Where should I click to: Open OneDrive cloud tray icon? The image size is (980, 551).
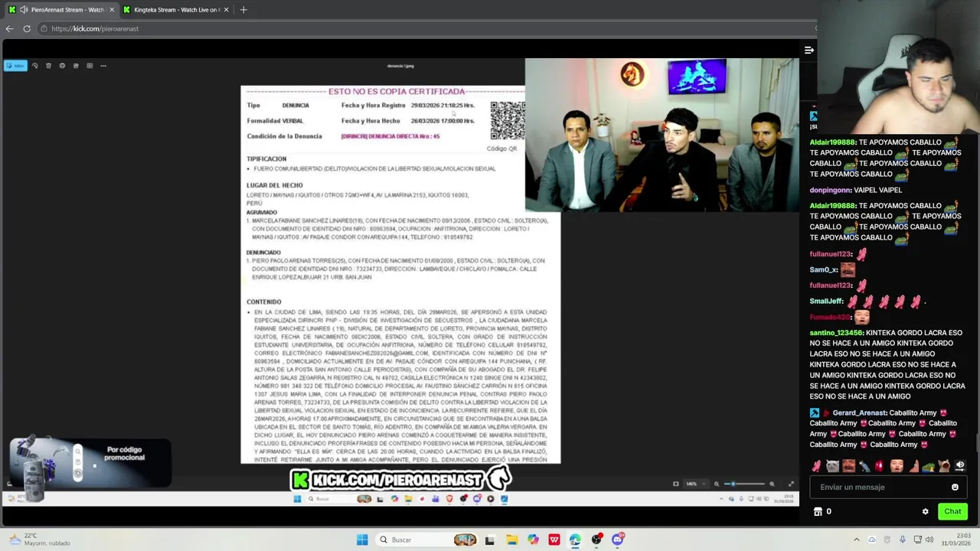(x=872, y=540)
